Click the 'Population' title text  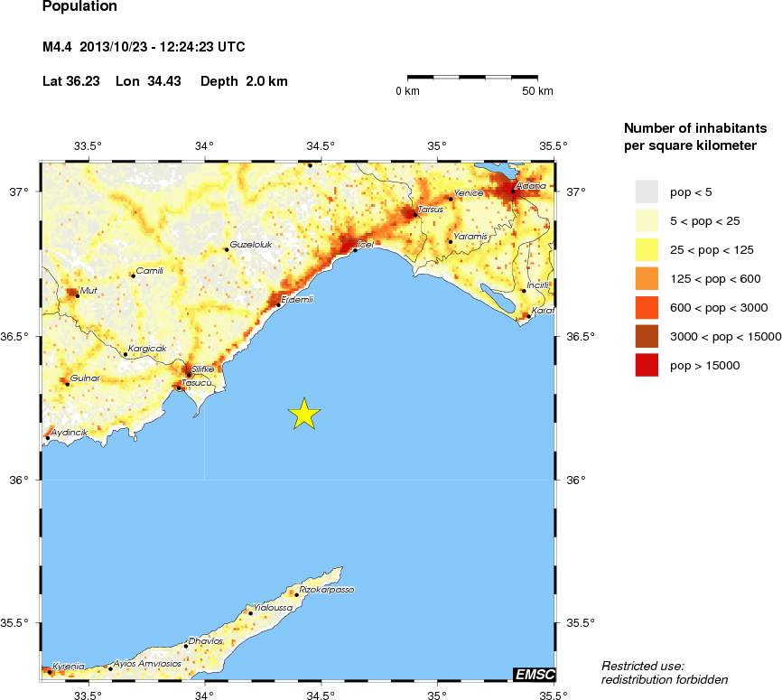pos(79,7)
